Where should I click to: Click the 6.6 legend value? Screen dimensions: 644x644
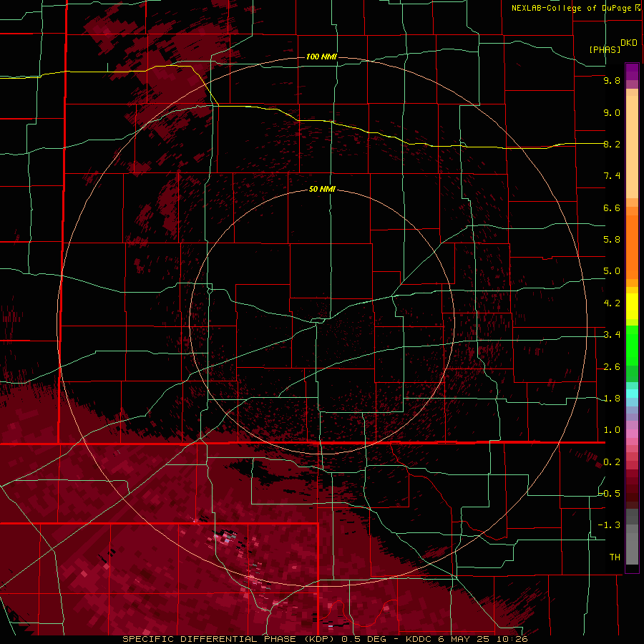(612, 208)
